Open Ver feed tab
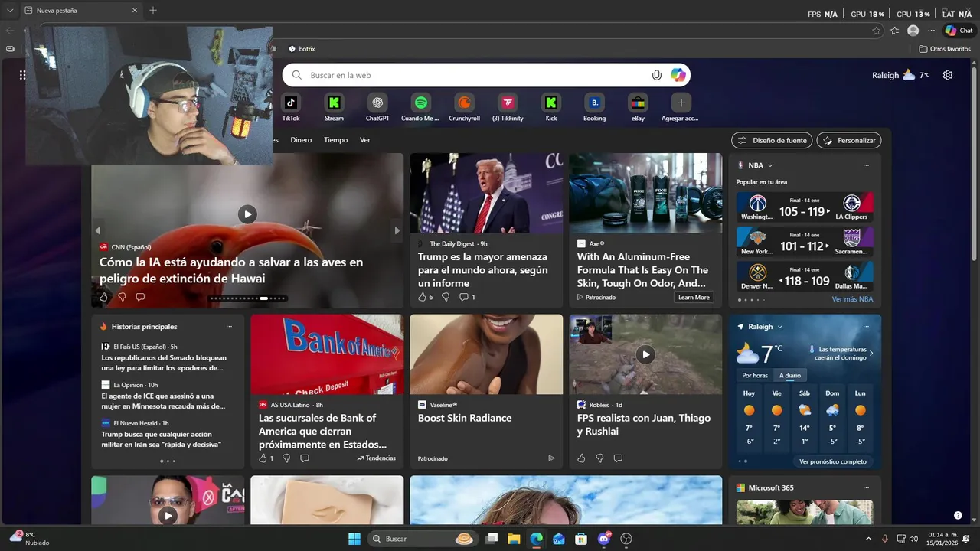Image resolution: width=980 pixels, height=551 pixels. 365,140
